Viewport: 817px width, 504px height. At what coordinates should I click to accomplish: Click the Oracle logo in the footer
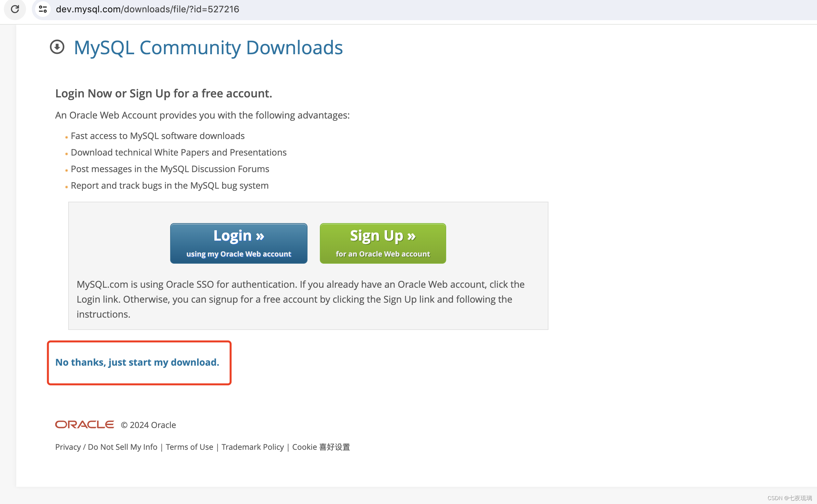click(x=84, y=424)
